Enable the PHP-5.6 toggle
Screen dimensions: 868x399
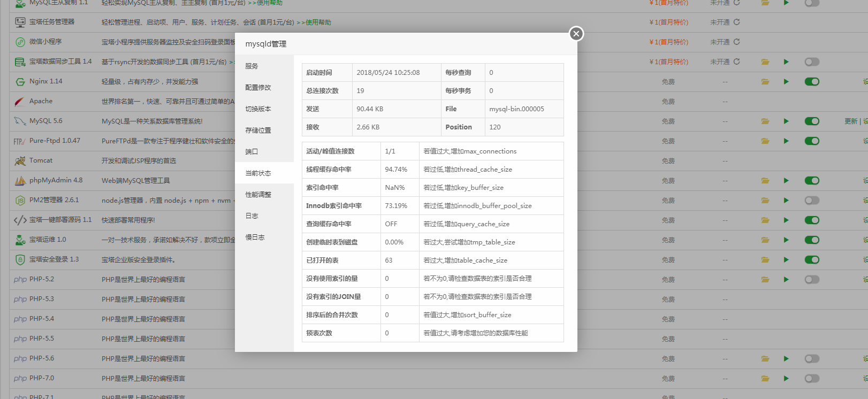tap(812, 359)
